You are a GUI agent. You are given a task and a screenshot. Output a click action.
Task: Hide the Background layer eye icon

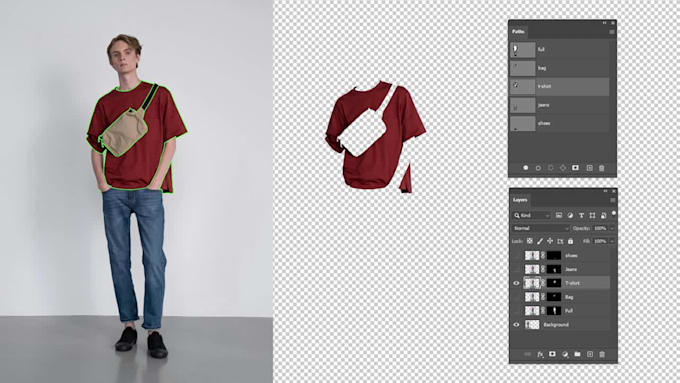[x=516, y=324]
